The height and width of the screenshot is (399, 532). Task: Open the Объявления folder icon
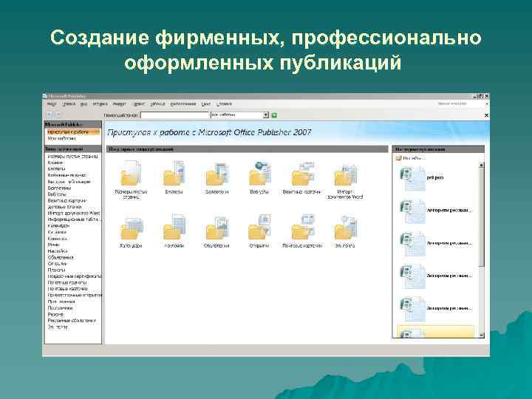(x=216, y=228)
